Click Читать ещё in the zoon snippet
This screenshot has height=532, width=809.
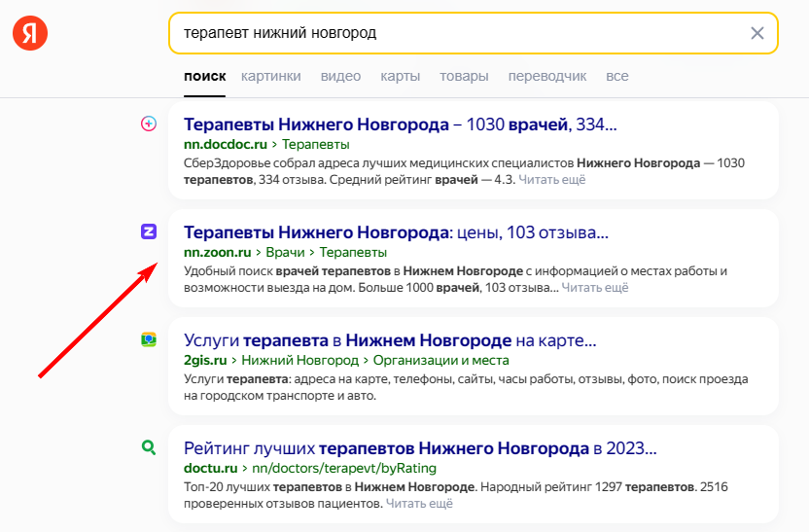[x=595, y=288]
